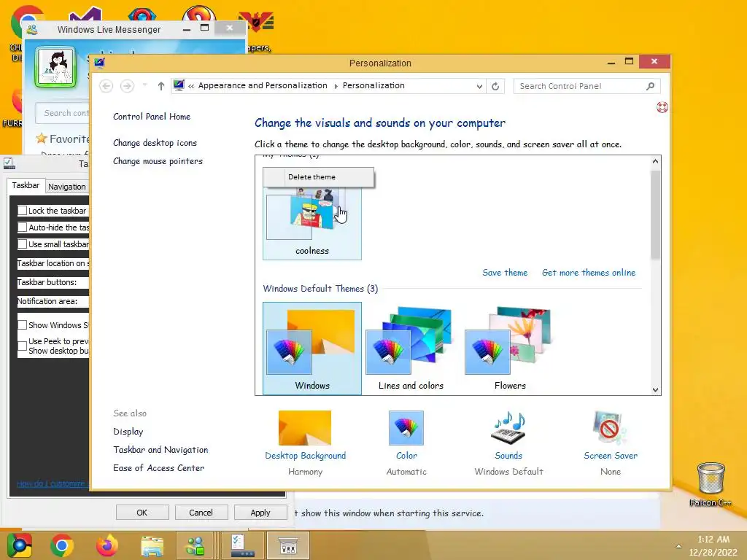Click Cancel in Taskbar properties dialog
The height and width of the screenshot is (560, 747).
pyautogui.click(x=201, y=513)
